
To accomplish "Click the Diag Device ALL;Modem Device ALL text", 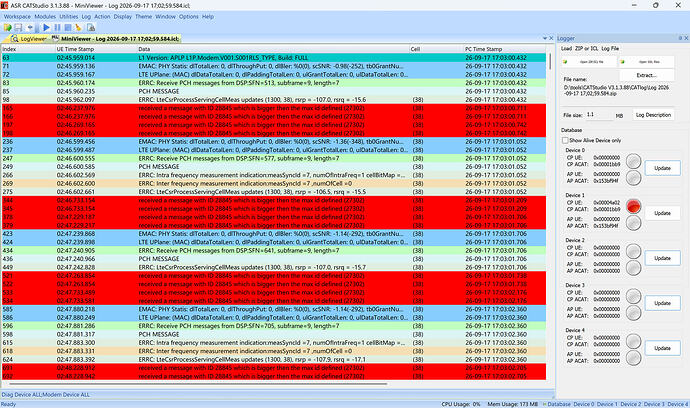I will pyautogui.click(x=45, y=395).
